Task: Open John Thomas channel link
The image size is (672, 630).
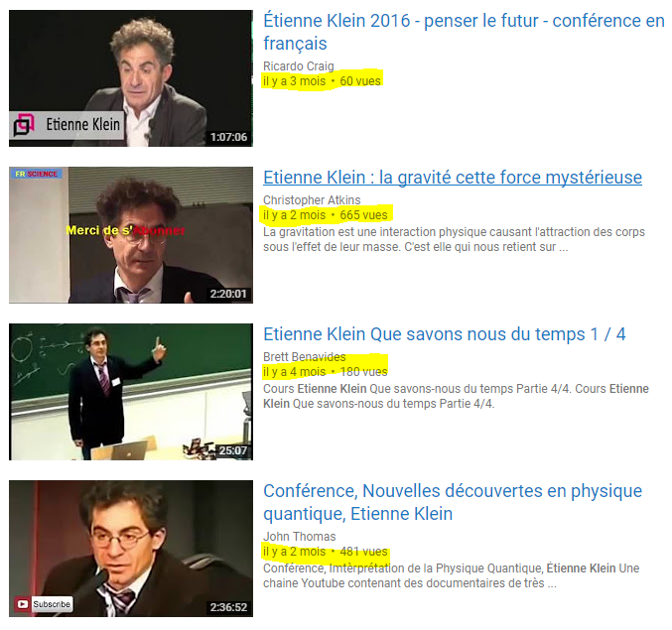Action: coord(299,536)
